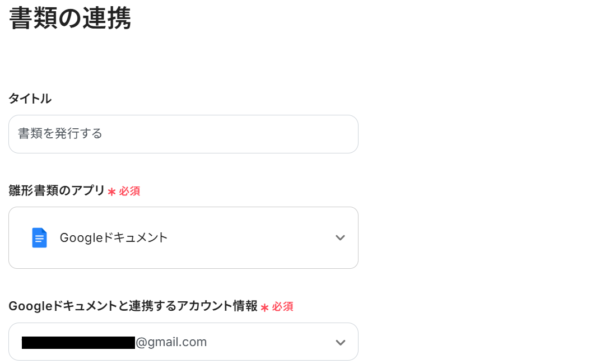Click the Googleドキュメントと連携するアカウント情報 label

(133, 306)
